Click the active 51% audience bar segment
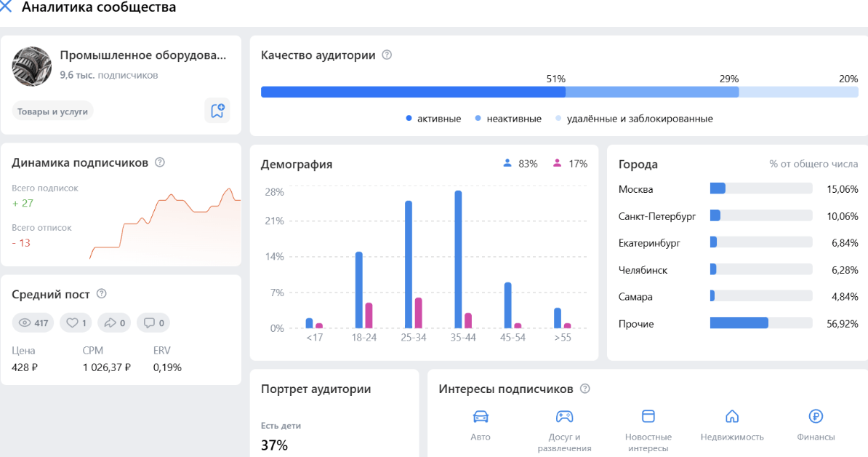Viewport: 868px width, 457px height. pos(413,92)
